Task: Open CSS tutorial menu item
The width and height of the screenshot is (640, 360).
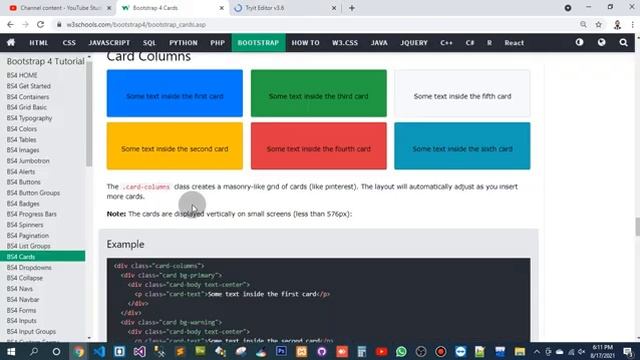Action: point(69,42)
